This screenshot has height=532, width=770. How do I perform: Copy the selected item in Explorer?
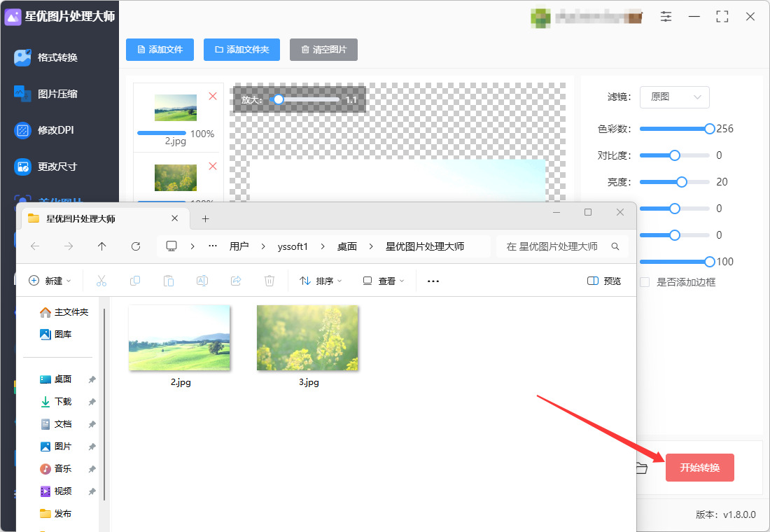(x=135, y=281)
